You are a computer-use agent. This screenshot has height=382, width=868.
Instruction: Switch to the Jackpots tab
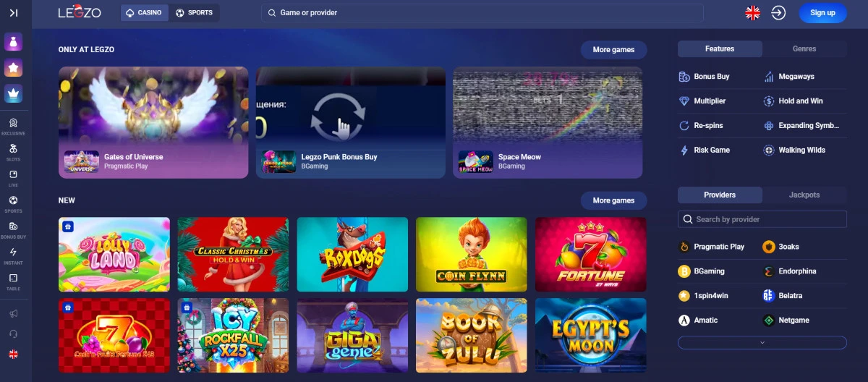click(x=804, y=195)
